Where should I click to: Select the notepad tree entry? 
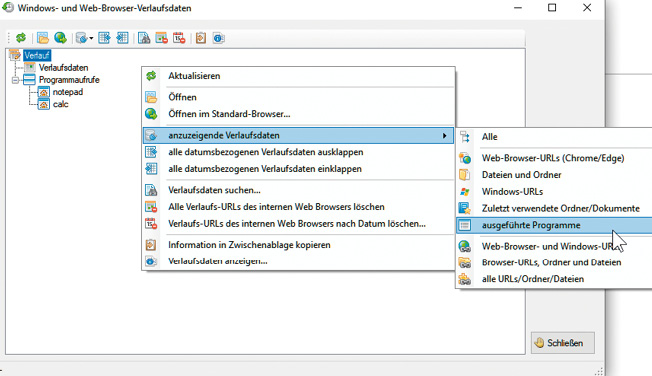(67, 92)
